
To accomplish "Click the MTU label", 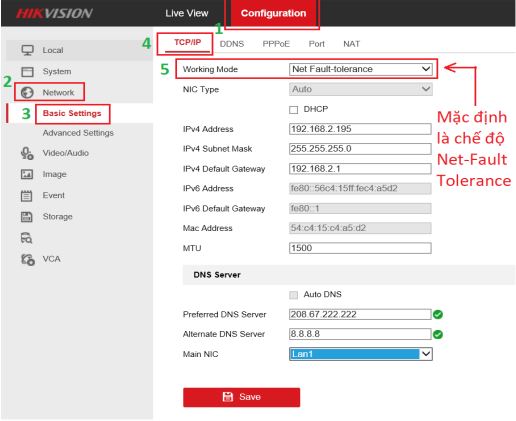I will coord(192,248).
